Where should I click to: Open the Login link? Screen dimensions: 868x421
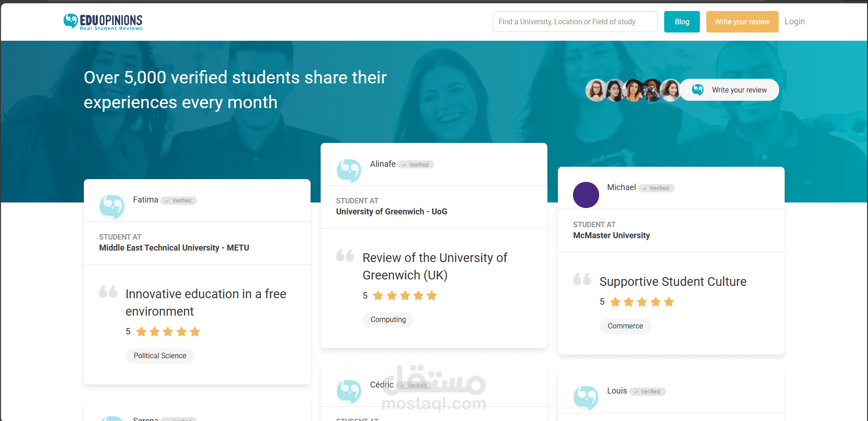[794, 22]
